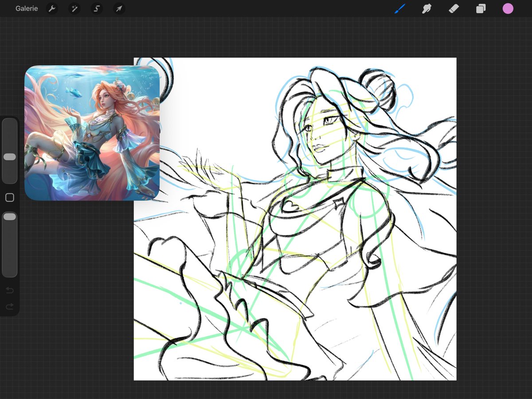Tap the square Modify button in sidebar

(x=9, y=198)
